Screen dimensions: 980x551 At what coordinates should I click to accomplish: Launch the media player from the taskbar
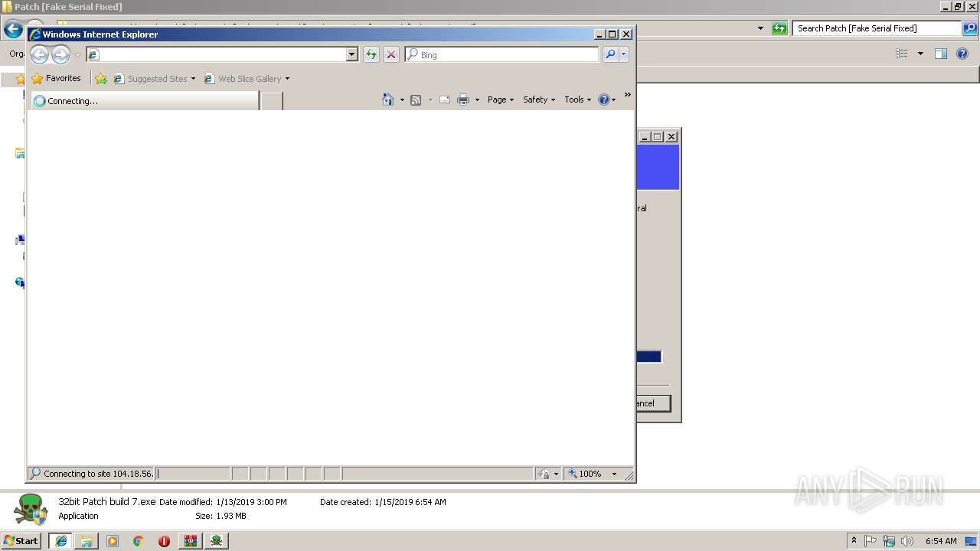[x=113, y=541]
